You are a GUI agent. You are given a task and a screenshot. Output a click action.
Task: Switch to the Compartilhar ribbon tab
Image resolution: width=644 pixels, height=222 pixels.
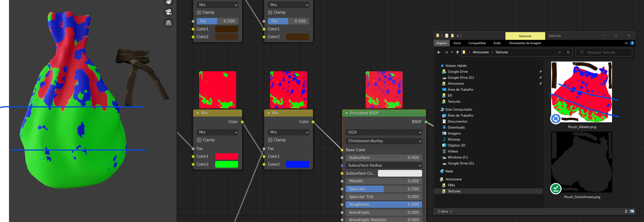477,43
